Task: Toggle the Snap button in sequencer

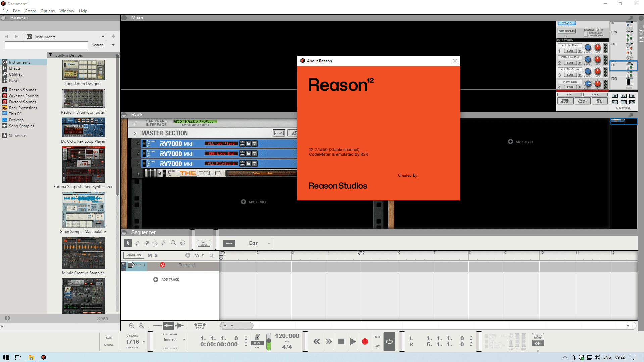Action: [x=229, y=243]
